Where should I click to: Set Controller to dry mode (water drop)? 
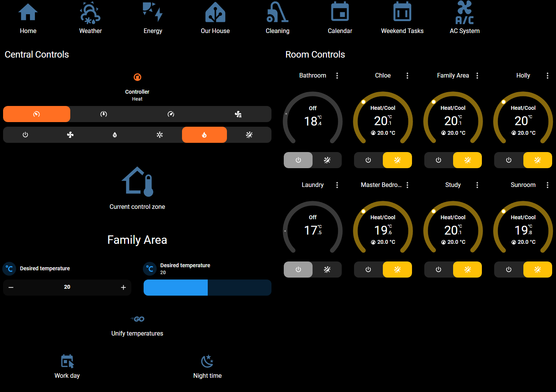coord(115,135)
